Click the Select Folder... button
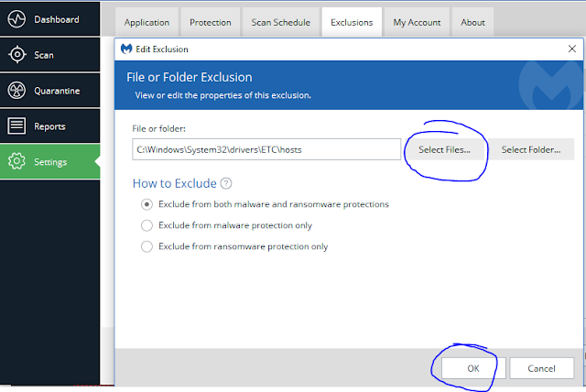The width and height of the screenshot is (586, 392). (x=531, y=149)
